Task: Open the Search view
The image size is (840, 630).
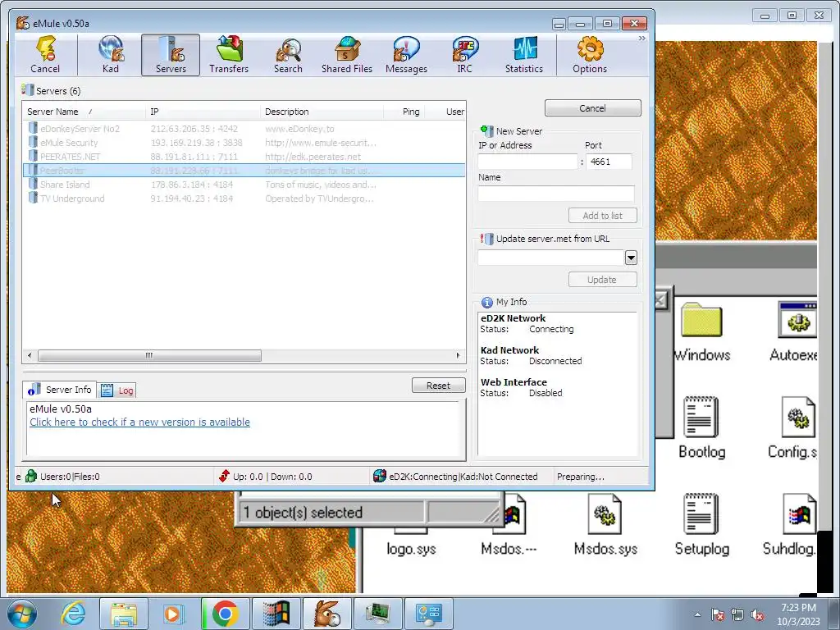Action: pos(288,55)
